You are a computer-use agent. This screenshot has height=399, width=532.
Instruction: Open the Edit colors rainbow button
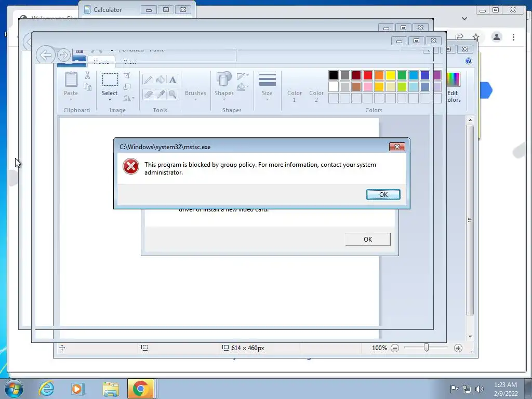point(454,87)
